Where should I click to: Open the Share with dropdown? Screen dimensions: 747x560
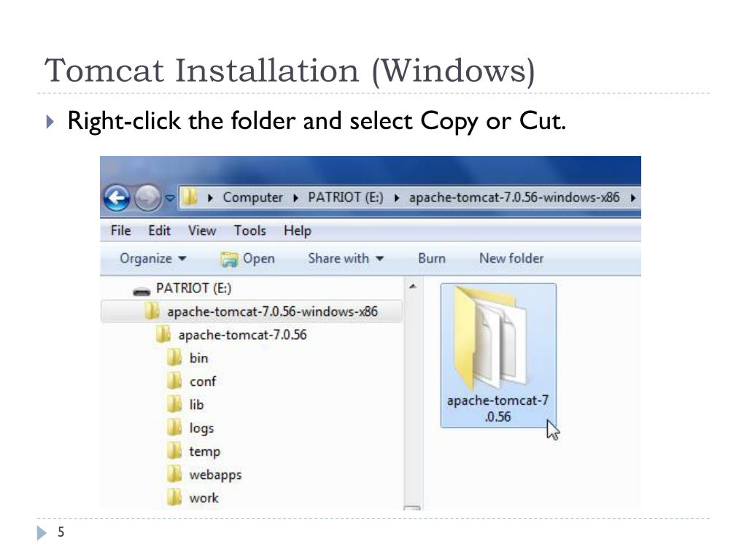[x=346, y=258]
